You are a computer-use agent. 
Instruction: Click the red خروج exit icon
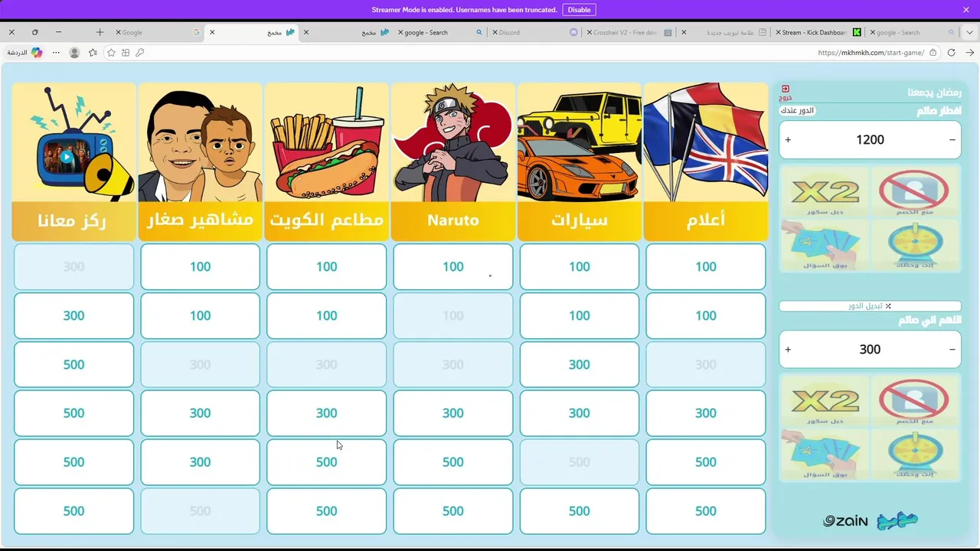click(x=786, y=93)
